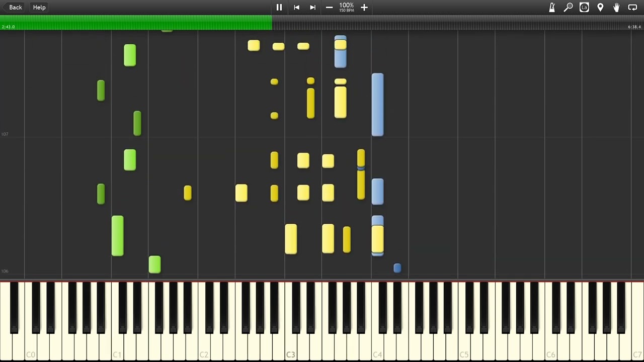Increase playback speed with plus icon
Viewport: 644px width, 362px height.
364,7
